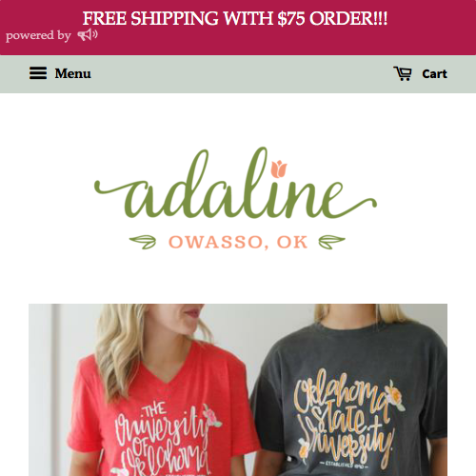
Task: Click the right green leaf ornament
Action: 332,242
